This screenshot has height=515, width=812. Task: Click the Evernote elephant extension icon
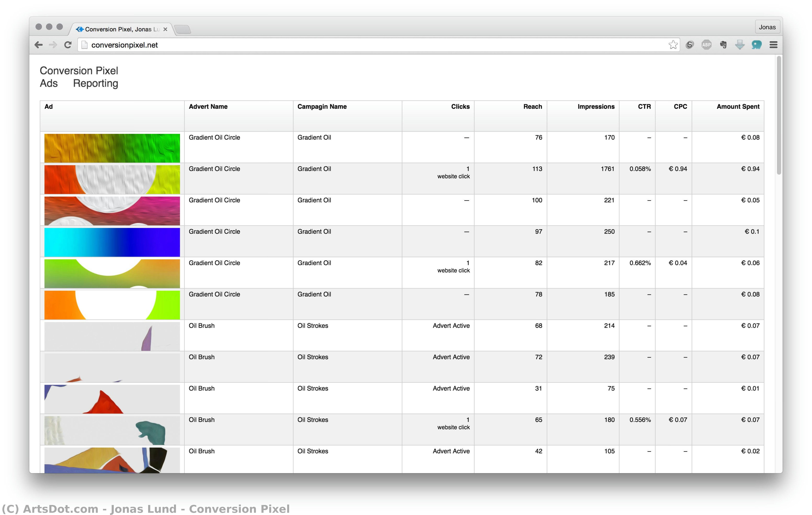(723, 45)
